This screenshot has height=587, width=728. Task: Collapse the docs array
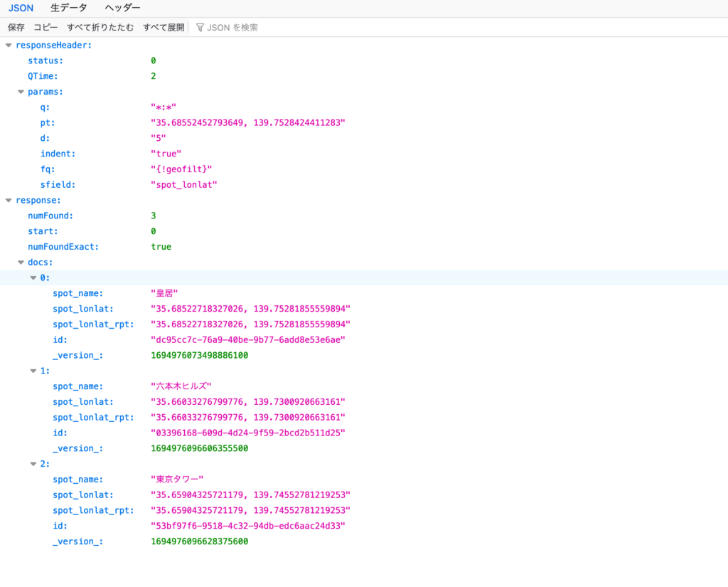[21, 262]
